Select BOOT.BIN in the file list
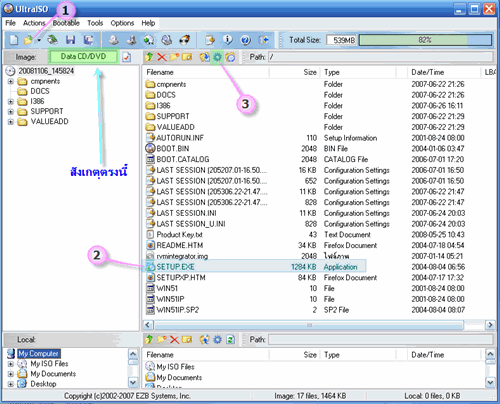500x404 pixels. [x=173, y=149]
